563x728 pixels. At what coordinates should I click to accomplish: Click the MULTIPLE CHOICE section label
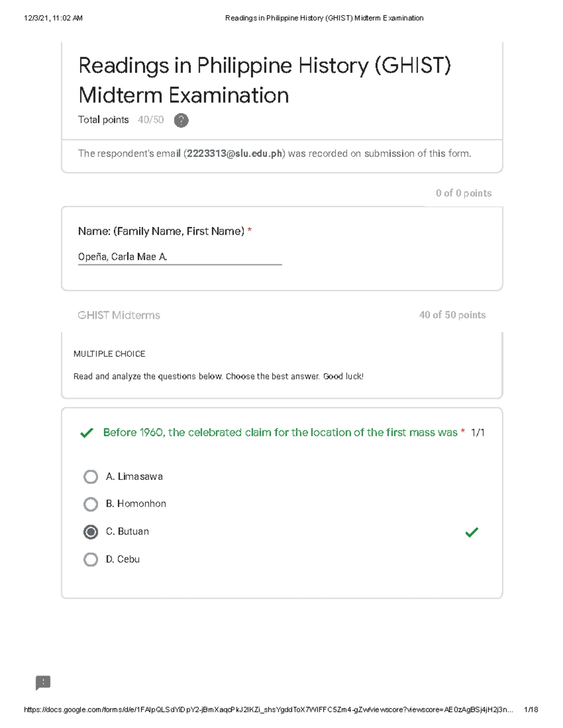click(x=109, y=354)
